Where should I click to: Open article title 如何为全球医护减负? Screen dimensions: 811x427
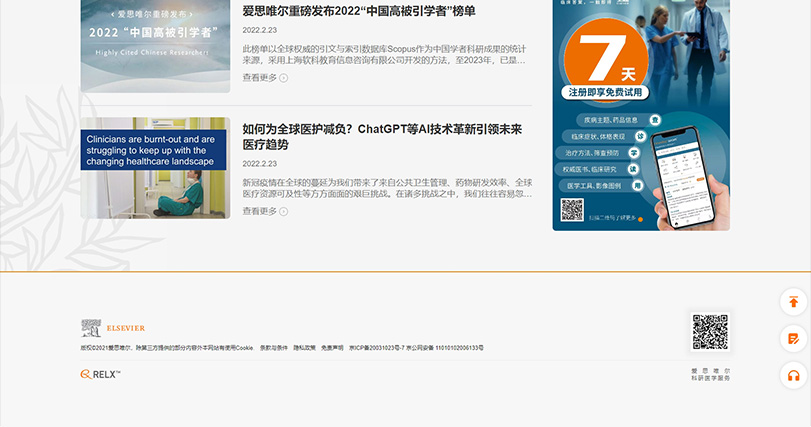[382, 136]
